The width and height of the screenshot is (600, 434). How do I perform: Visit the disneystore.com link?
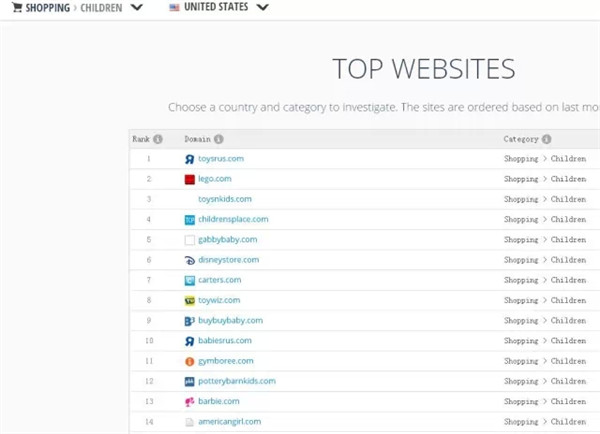click(x=228, y=260)
